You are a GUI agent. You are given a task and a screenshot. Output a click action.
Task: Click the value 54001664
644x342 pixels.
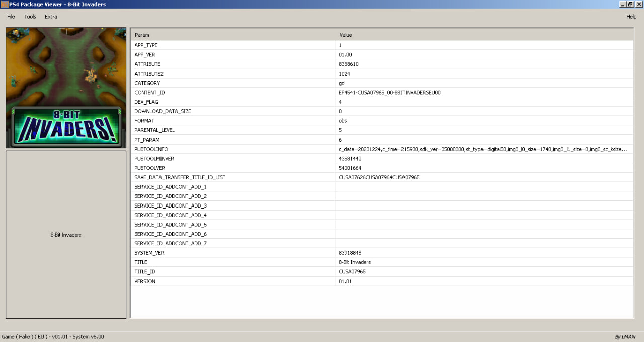click(350, 168)
